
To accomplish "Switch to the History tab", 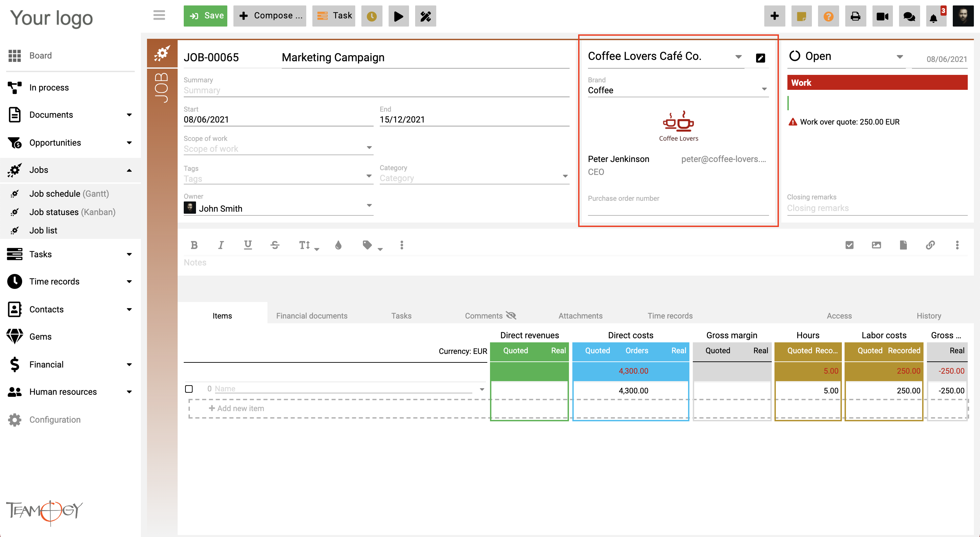I will coord(929,316).
